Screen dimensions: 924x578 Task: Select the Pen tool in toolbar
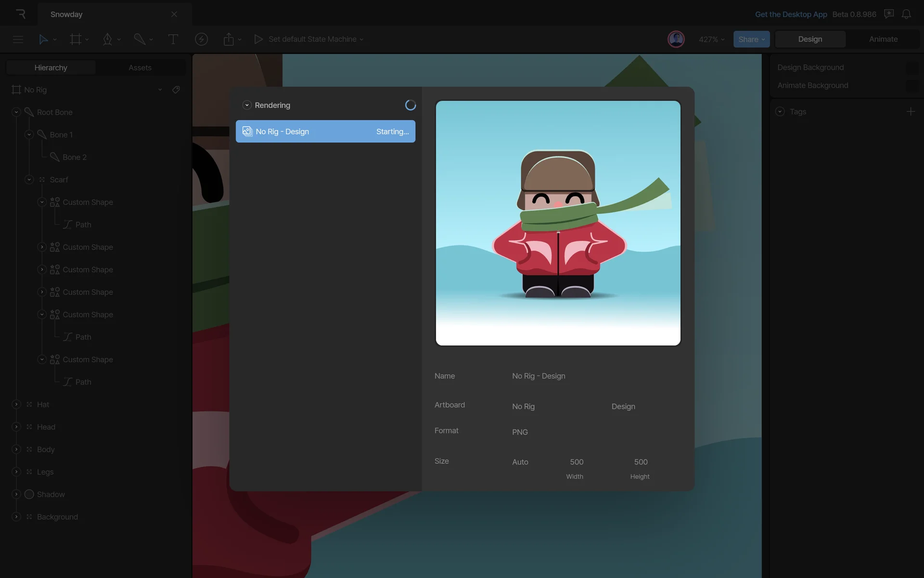tap(107, 39)
